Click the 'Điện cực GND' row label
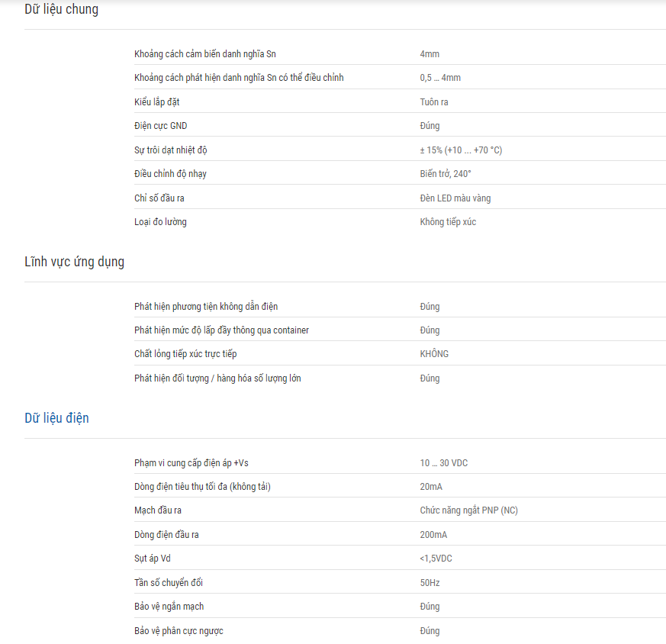 tap(160, 126)
